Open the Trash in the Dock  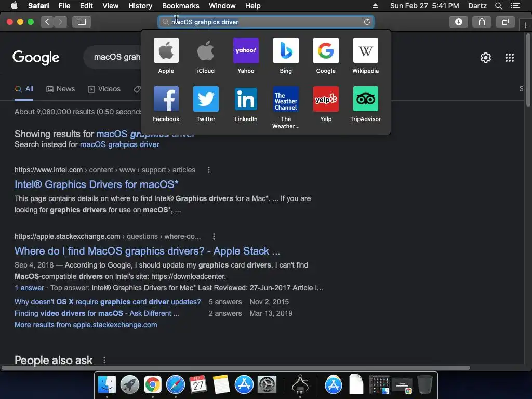tap(425, 384)
